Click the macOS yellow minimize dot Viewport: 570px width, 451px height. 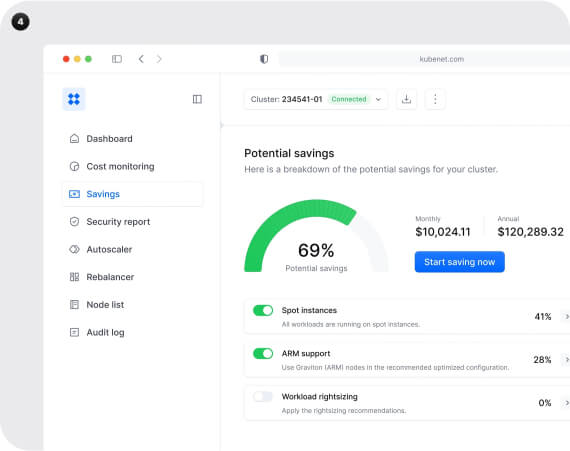(x=77, y=59)
